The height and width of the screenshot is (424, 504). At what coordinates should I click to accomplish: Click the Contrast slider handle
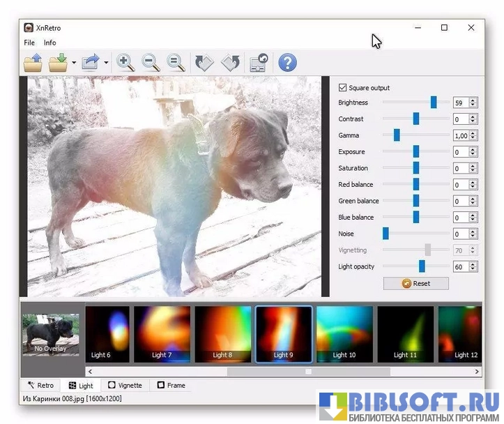point(416,119)
